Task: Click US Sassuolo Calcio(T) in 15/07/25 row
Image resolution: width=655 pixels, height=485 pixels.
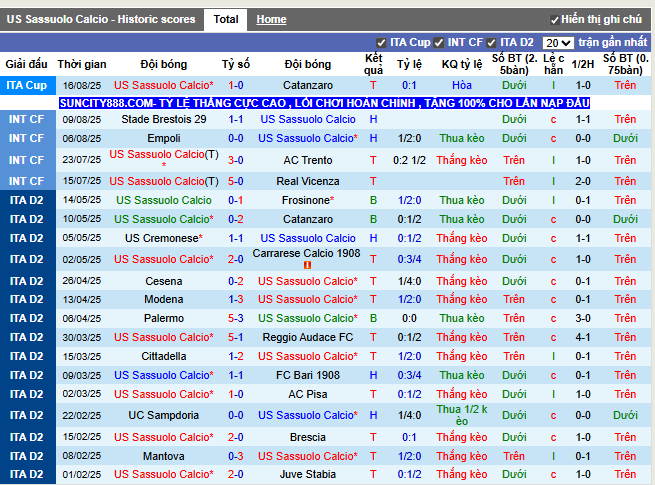Action: tap(164, 181)
